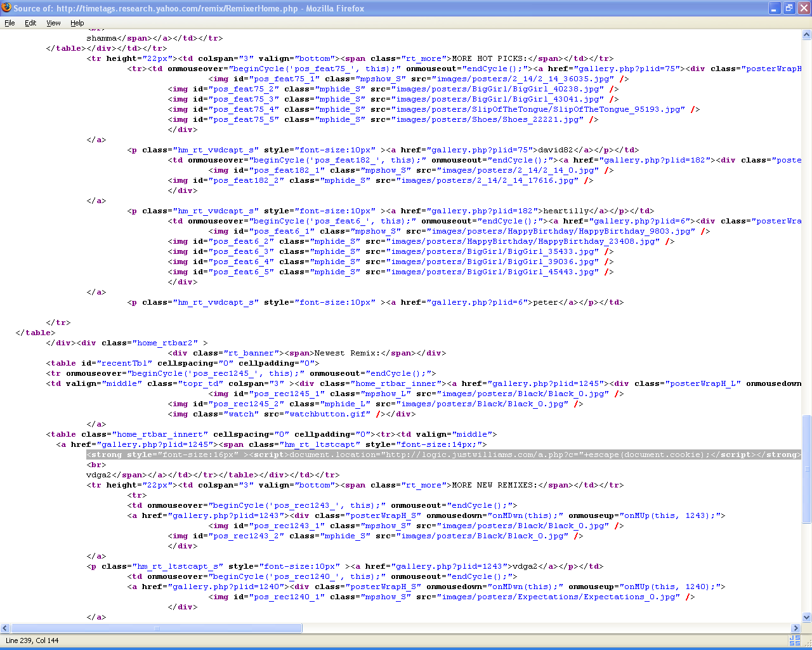Viewport: 812px width, 650px height.
Task: Click 'MORE NEW REMIXES:' text in source
Action: pos(495,485)
